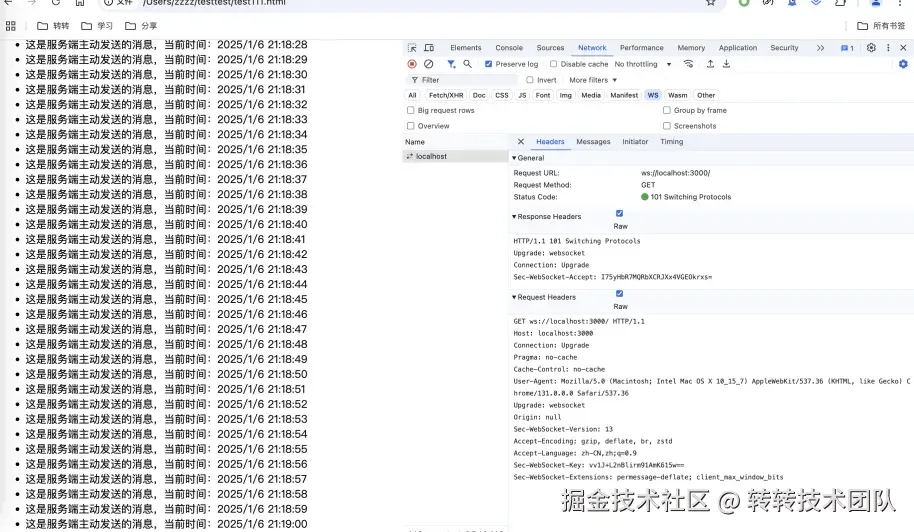This screenshot has height=532, width=914.
Task: Reload the page
Action: [55, 3]
